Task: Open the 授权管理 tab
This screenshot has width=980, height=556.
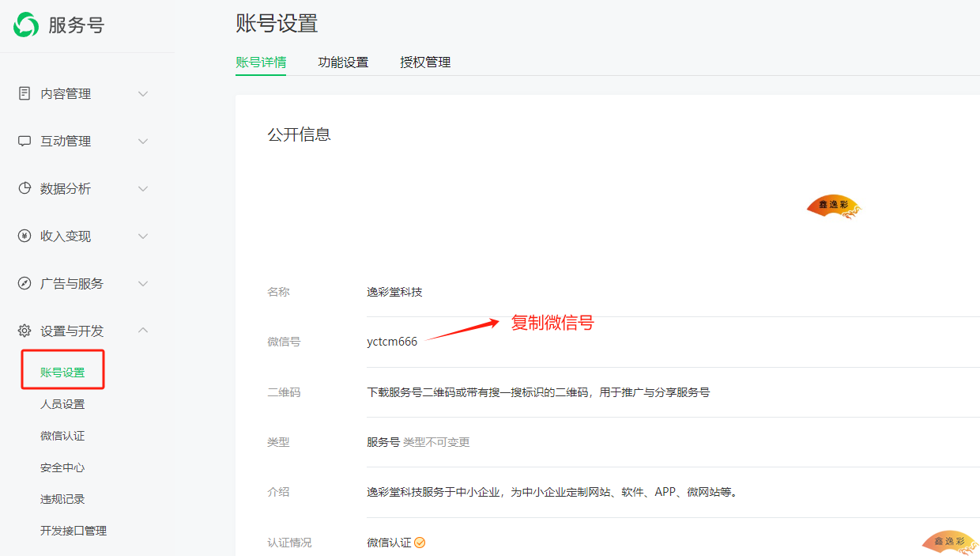Action: click(x=425, y=62)
